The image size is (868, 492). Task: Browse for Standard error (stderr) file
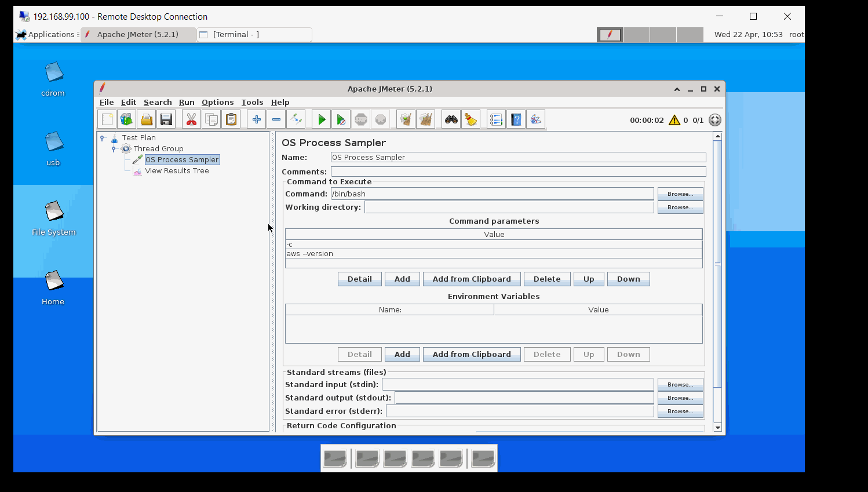point(680,411)
